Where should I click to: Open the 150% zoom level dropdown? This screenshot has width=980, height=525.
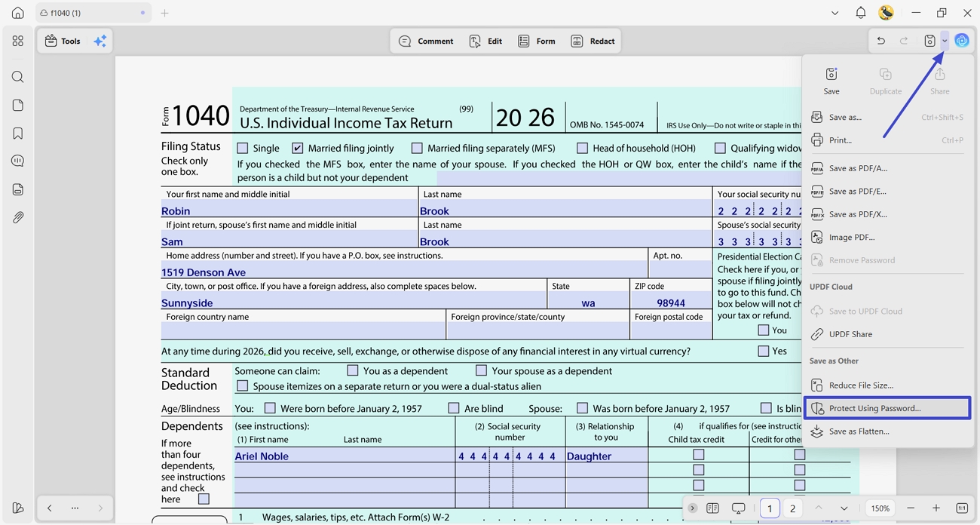pyautogui.click(x=880, y=508)
